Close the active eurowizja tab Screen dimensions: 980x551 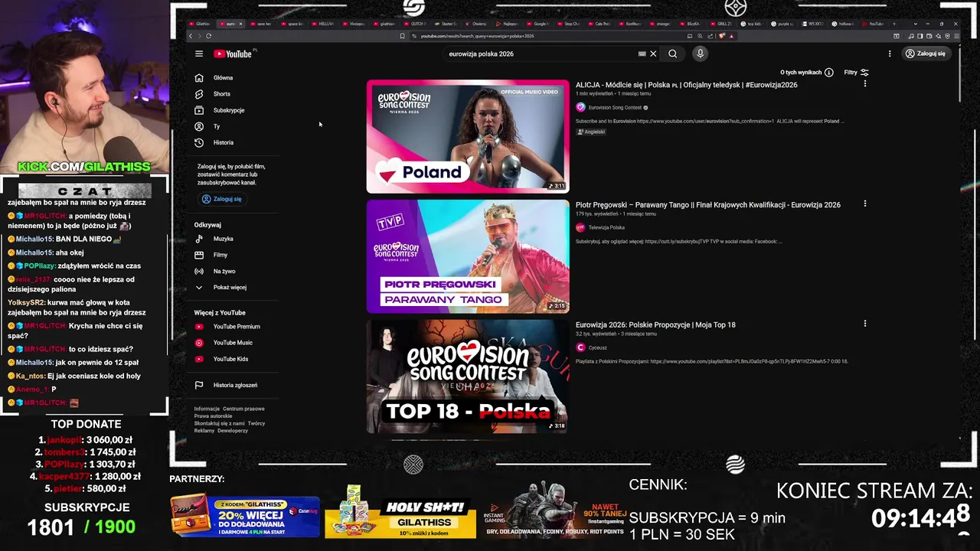(240, 24)
